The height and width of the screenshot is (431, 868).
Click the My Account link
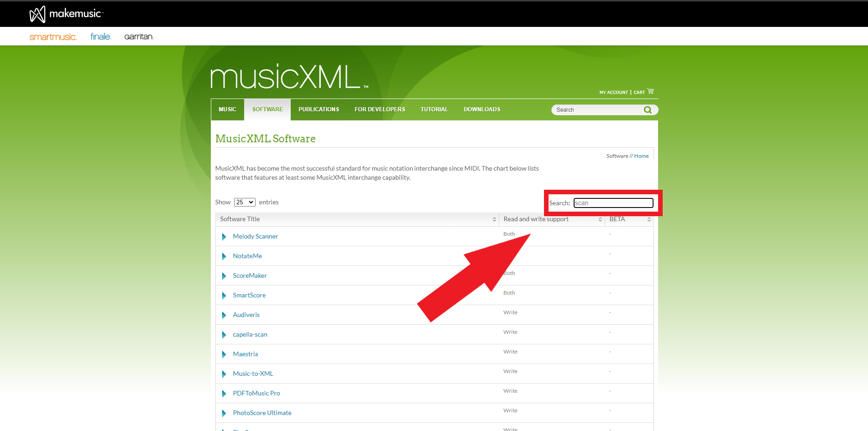613,93
